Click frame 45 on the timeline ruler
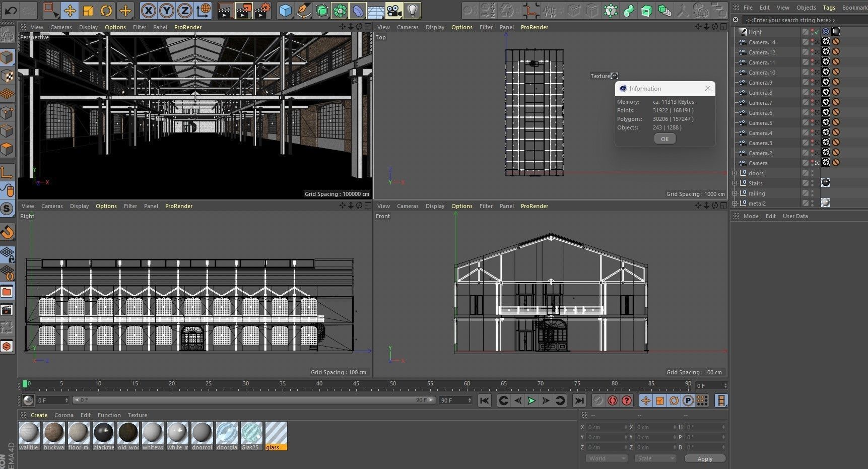 coord(356,383)
